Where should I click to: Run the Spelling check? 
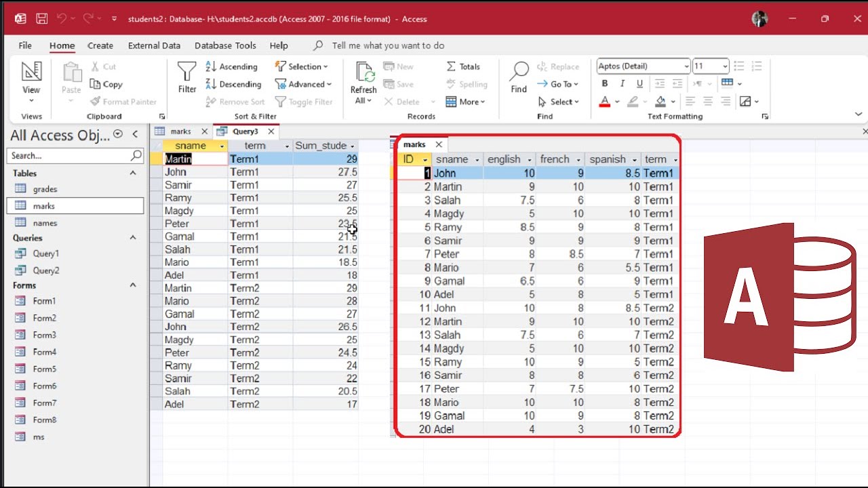[467, 84]
